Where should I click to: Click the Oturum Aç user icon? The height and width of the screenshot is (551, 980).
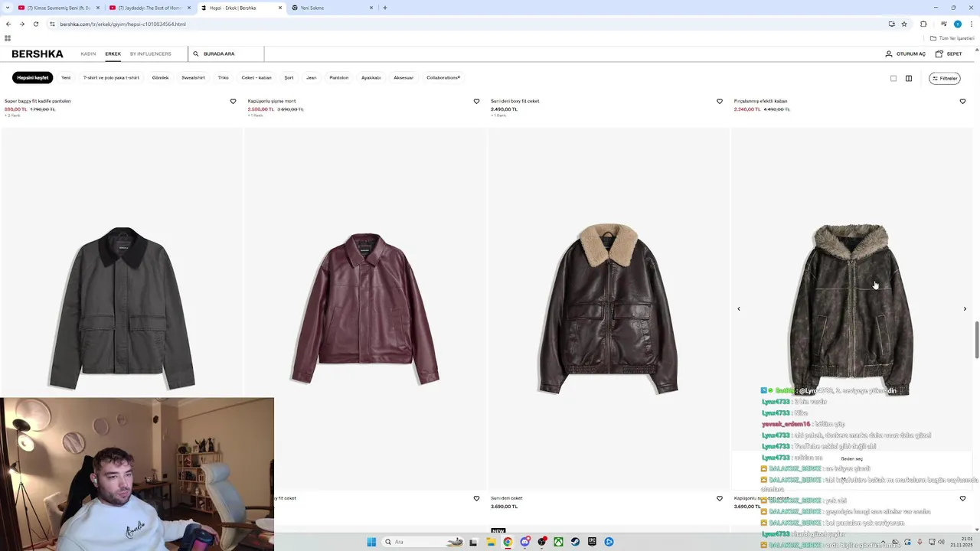[889, 54]
